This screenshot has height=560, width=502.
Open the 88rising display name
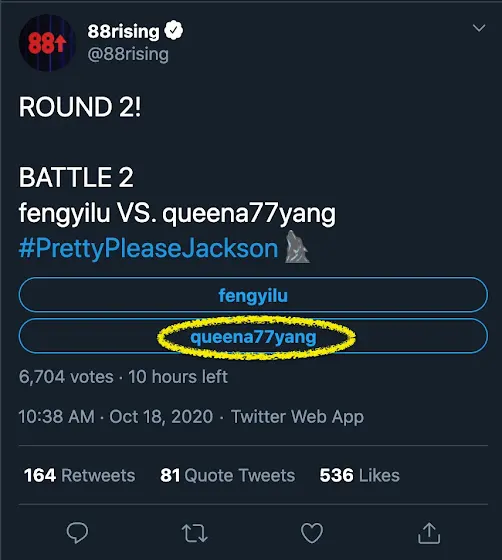point(123,31)
